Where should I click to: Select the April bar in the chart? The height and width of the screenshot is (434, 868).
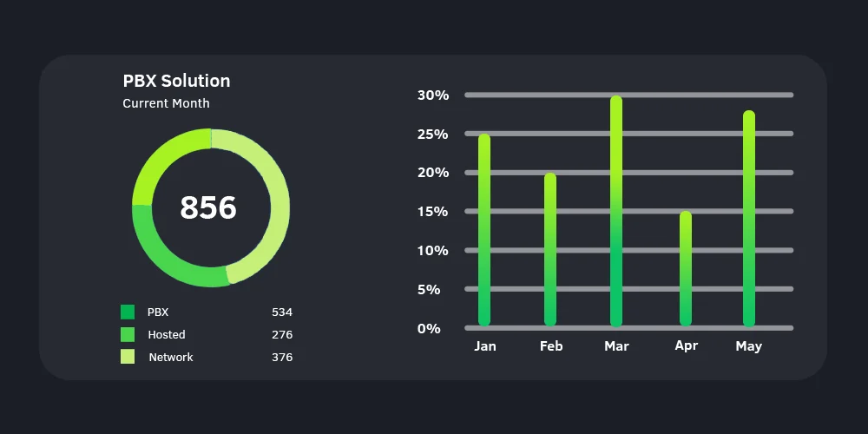(686, 268)
